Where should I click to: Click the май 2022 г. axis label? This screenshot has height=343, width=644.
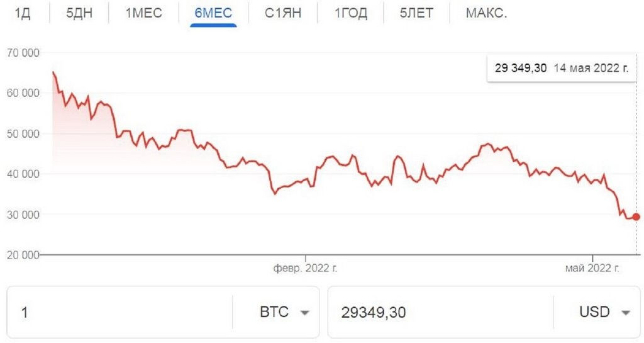coord(592,268)
